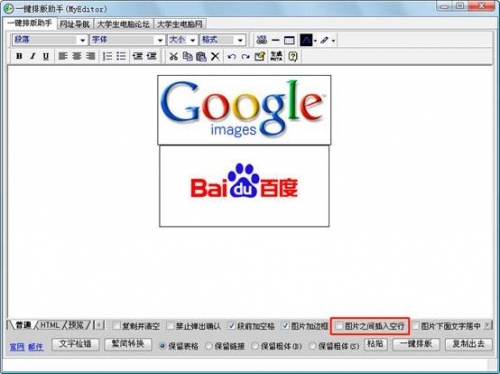
Task: Switch to the 网址导航 tab
Action: coord(75,24)
